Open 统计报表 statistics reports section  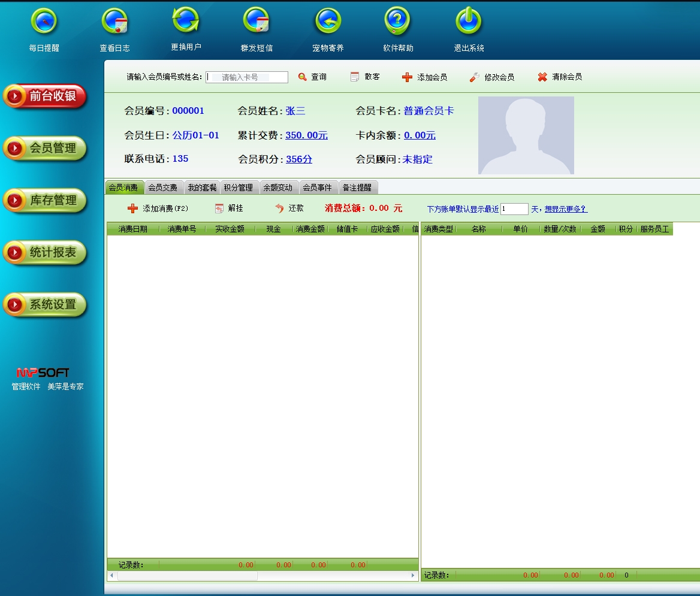tap(45, 253)
